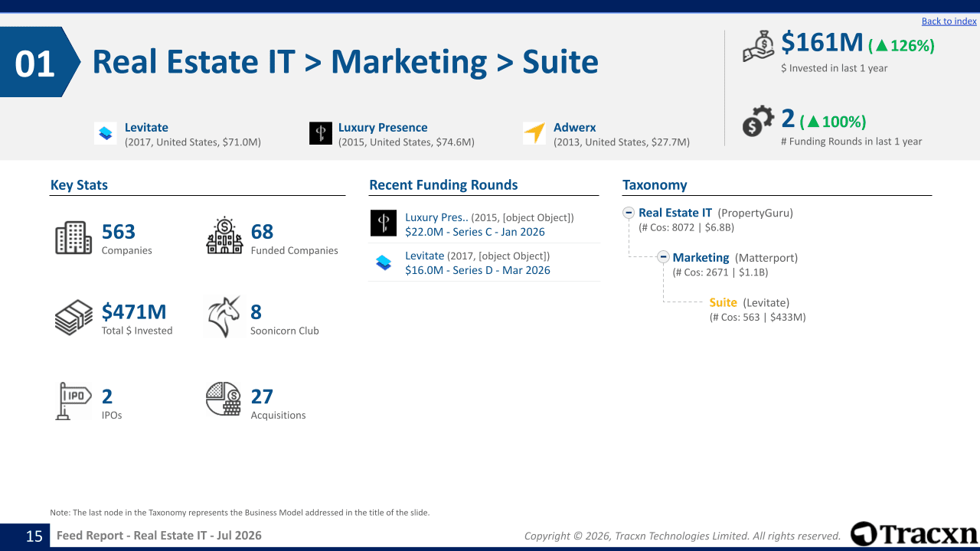Click Levitate logo in Recent Funding Rounds
980x551 pixels.
(x=384, y=262)
